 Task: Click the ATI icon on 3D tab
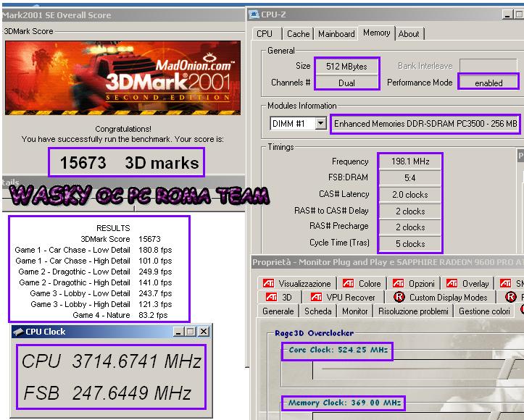pos(271,297)
